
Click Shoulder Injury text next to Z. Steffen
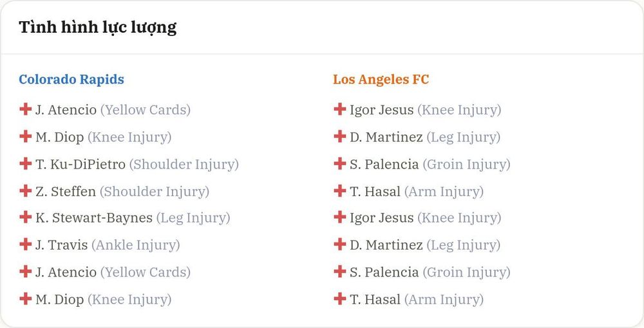click(x=155, y=192)
